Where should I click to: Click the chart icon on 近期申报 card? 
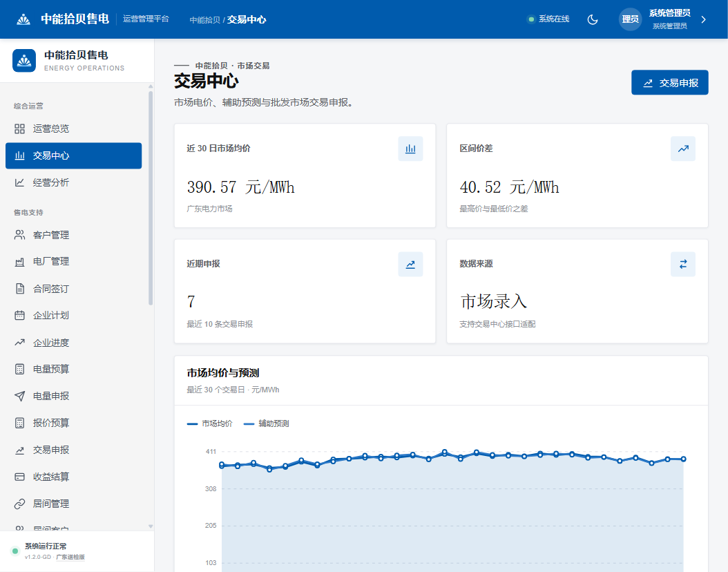[x=410, y=264]
